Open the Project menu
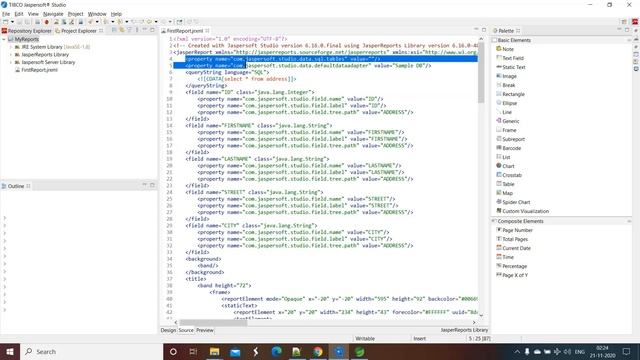 pyautogui.click(x=76, y=14)
